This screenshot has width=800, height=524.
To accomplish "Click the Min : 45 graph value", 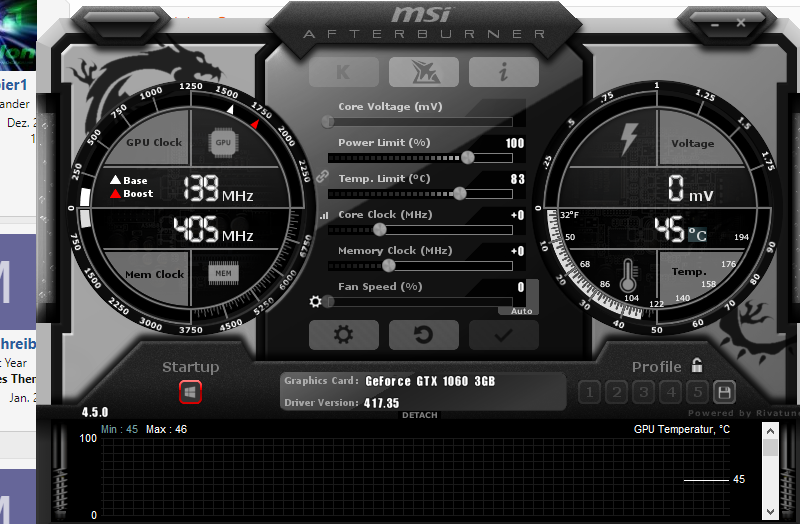I will (x=119, y=430).
